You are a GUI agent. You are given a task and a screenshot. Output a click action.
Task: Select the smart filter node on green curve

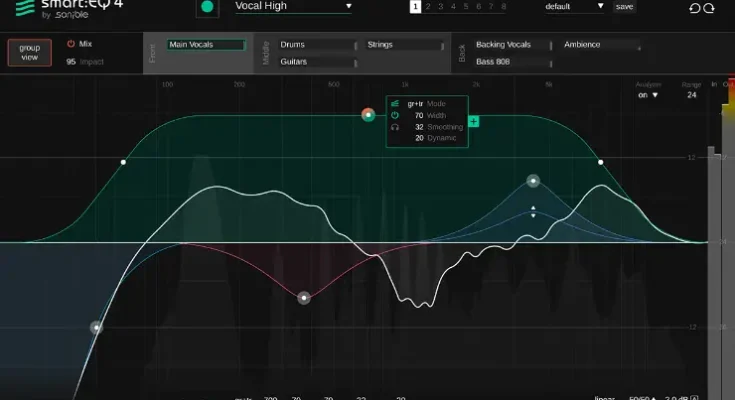coord(368,115)
